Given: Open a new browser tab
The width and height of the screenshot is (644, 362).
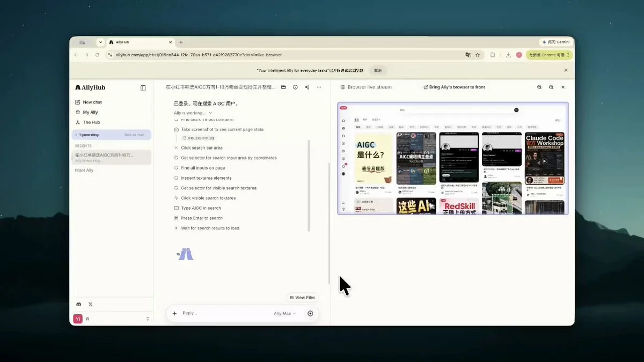Looking at the screenshot, I should (181, 42).
